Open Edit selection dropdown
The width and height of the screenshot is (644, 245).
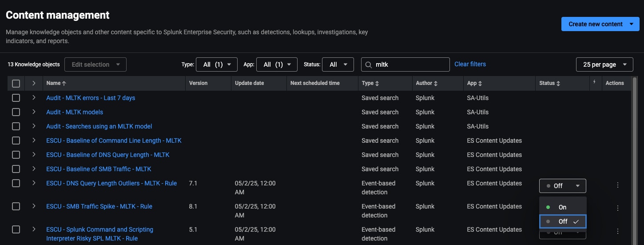95,64
